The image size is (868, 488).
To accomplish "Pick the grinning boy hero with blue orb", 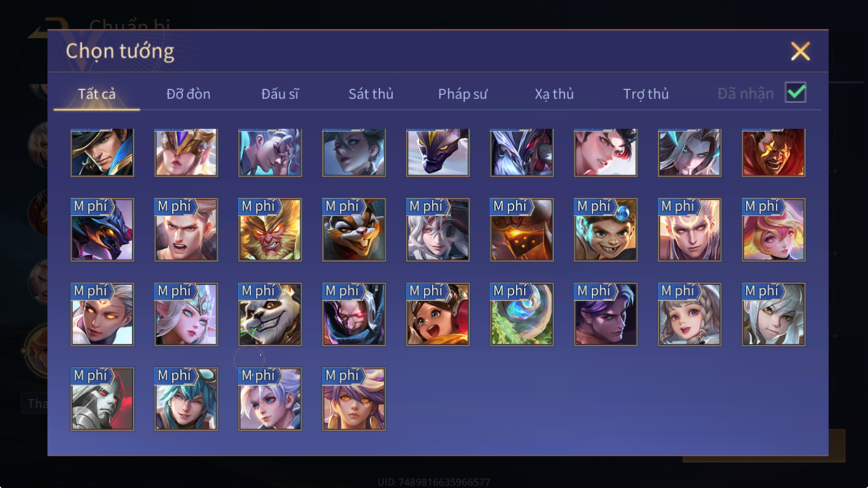I will [605, 229].
